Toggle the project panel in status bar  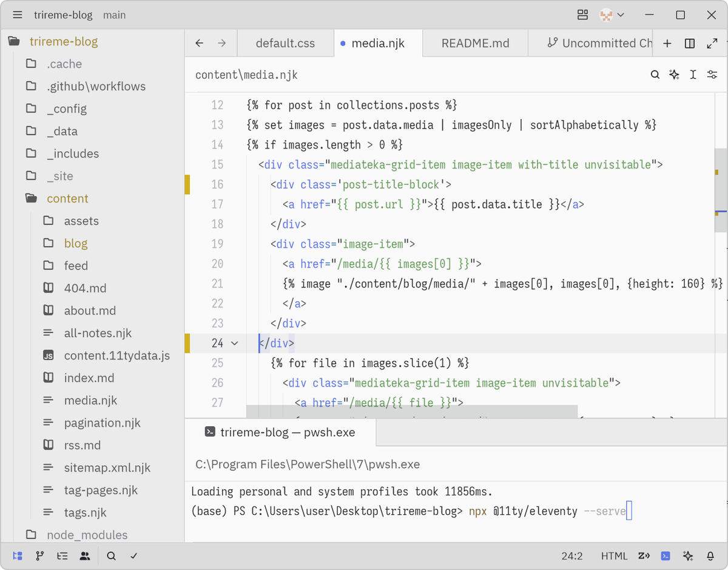(18, 555)
